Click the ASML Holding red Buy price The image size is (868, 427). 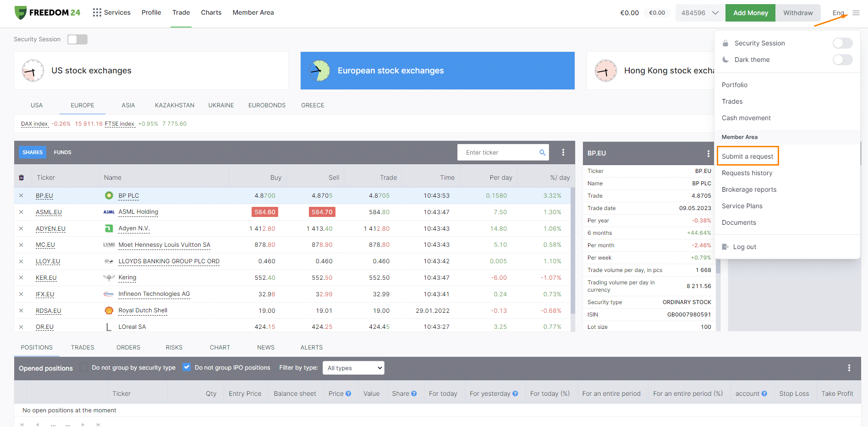click(265, 212)
